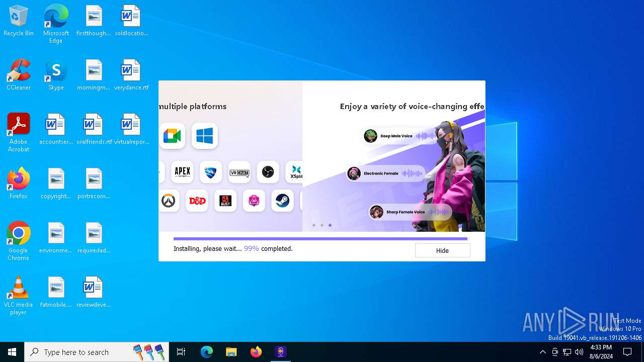Select the Skype desktop shortcut
The image size is (644, 362).
[56, 75]
